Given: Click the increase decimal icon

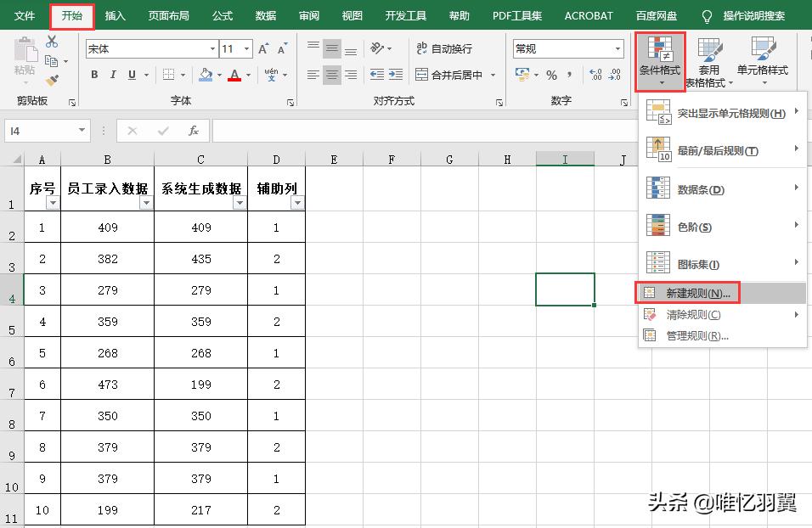Looking at the screenshot, I should pyautogui.click(x=596, y=75).
